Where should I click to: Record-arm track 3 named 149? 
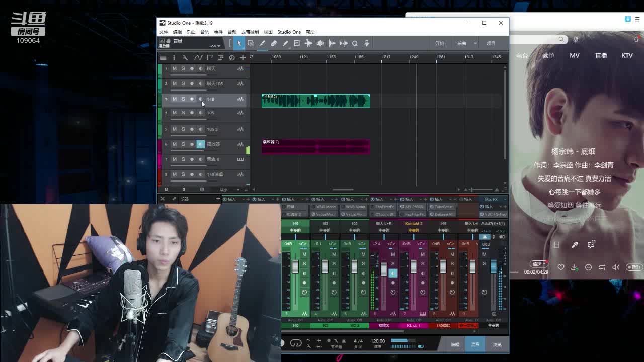tap(192, 99)
